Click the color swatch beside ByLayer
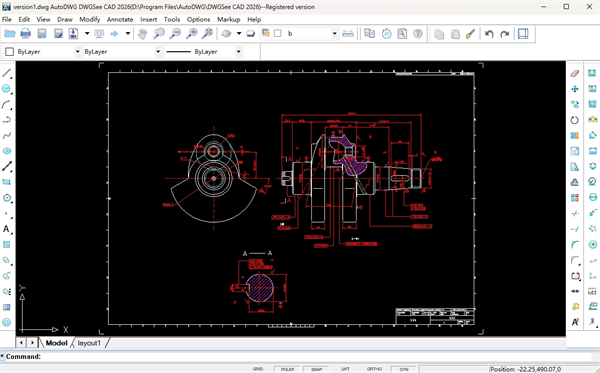 click(x=10, y=52)
